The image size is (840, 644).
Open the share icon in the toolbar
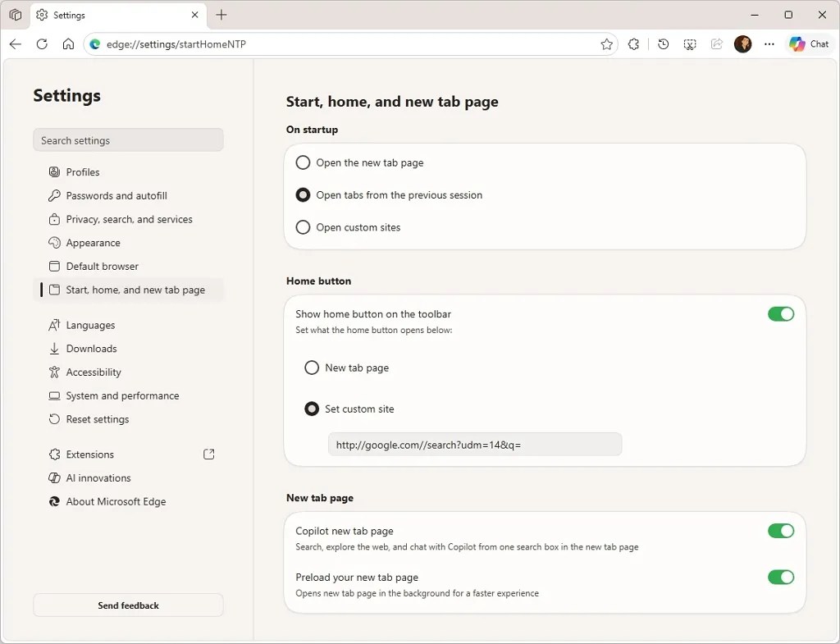click(x=716, y=43)
